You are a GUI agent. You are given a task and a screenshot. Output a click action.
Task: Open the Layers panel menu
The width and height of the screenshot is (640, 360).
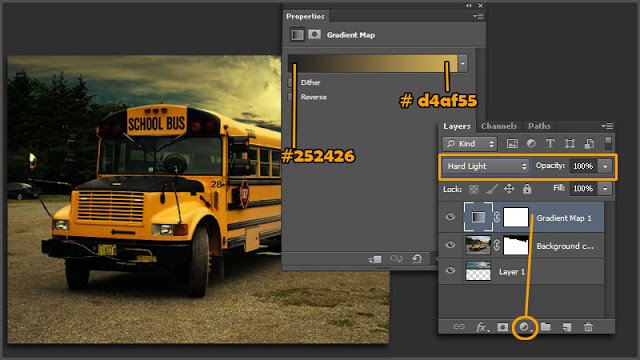(x=607, y=126)
